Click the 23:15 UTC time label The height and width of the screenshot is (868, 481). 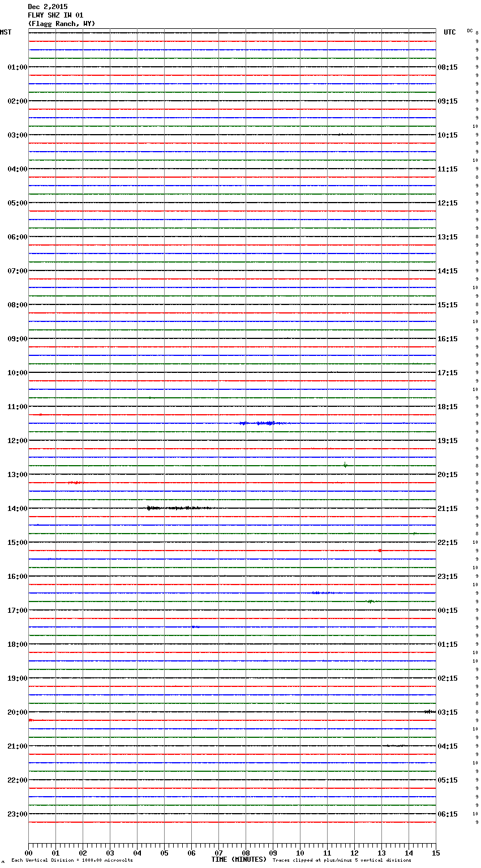pyautogui.click(x=448, y=577)
